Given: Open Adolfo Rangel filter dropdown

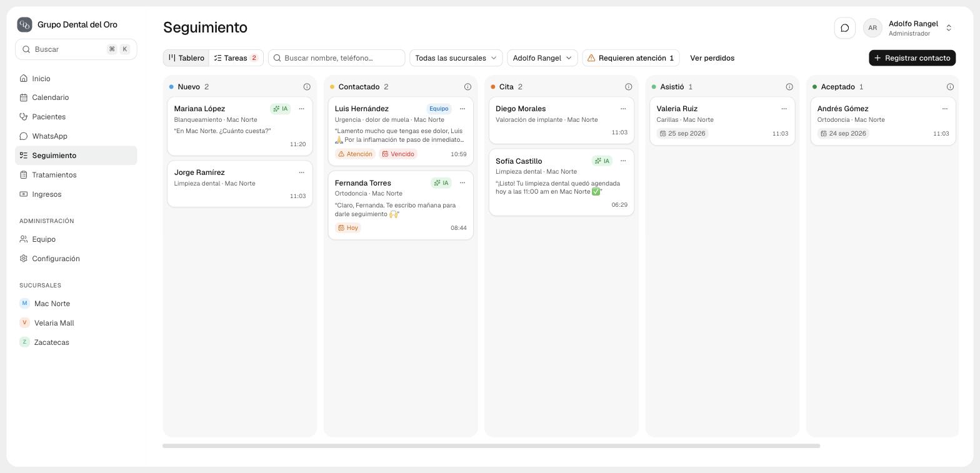Looking at the screenshot, I should [x=542, y=58].
